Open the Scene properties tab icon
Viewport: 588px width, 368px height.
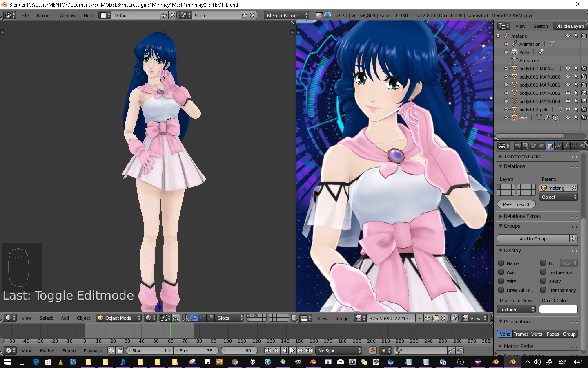tap(534, 146)
